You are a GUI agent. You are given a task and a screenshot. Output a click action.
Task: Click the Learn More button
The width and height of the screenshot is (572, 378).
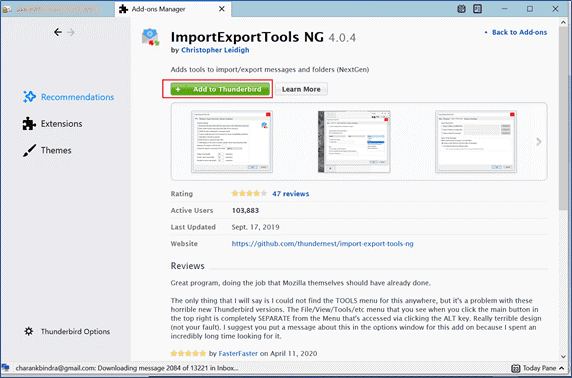click(301, 89)
